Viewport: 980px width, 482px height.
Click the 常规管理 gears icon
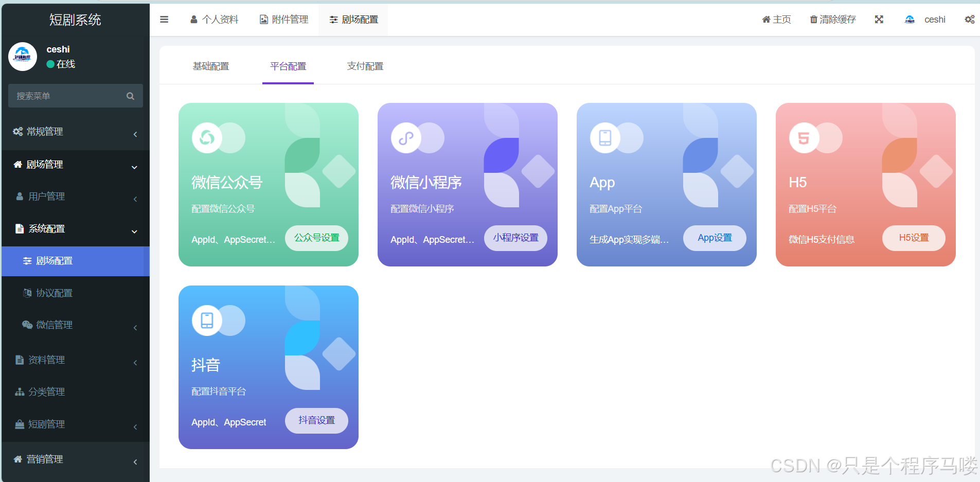click(x=18, y=132)
